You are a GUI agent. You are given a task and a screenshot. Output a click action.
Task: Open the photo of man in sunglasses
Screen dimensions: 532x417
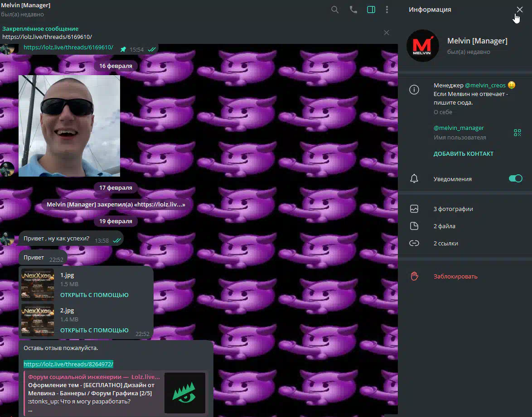(69, 126)
